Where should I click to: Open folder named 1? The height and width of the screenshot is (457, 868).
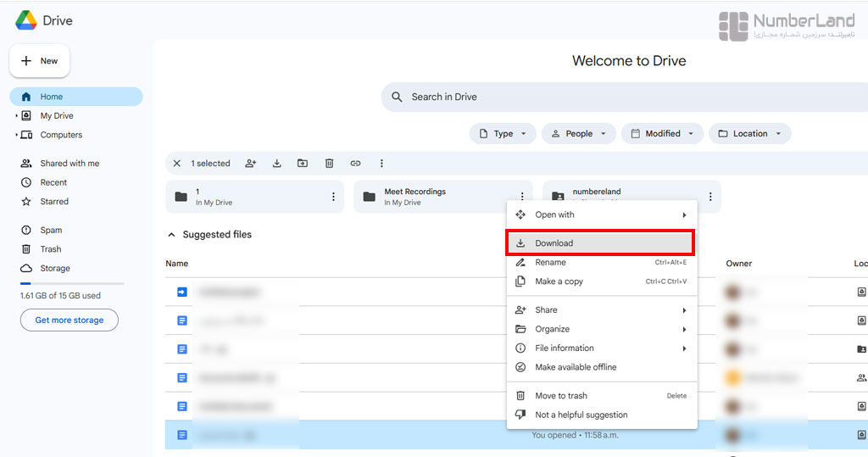254,197
